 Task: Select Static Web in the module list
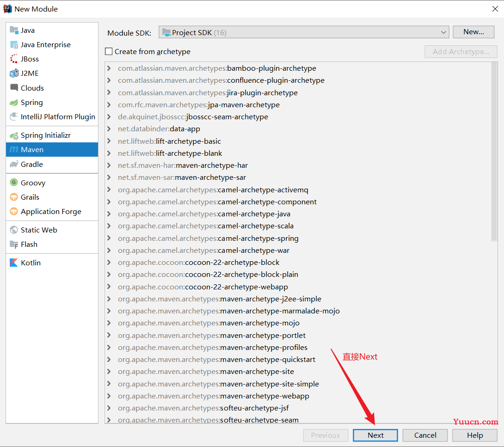coord(52,230)
